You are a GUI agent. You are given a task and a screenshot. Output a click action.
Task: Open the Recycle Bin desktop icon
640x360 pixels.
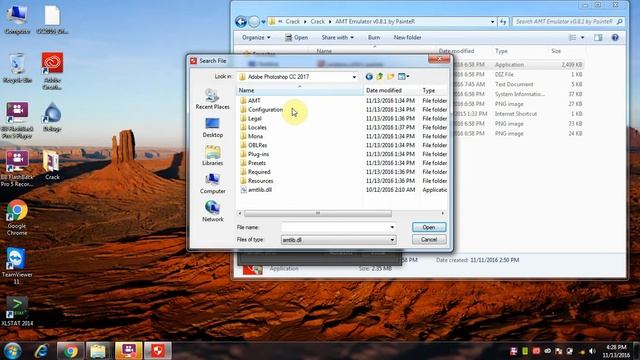(17, 68)
